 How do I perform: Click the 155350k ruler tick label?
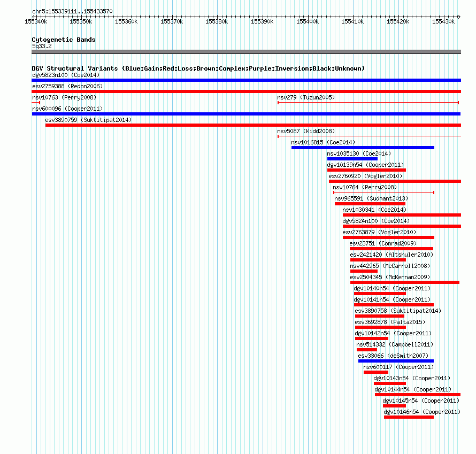81,21
